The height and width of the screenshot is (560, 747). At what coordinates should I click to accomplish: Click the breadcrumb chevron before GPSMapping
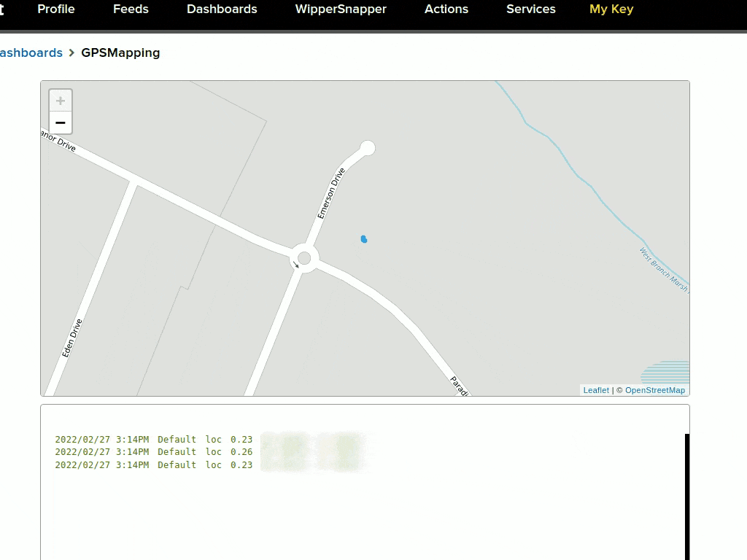tap(71, 52)
